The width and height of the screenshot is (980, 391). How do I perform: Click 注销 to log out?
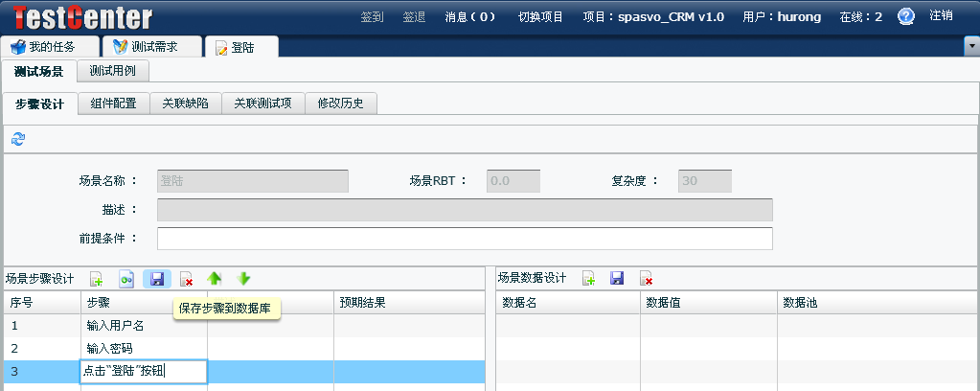941,16
